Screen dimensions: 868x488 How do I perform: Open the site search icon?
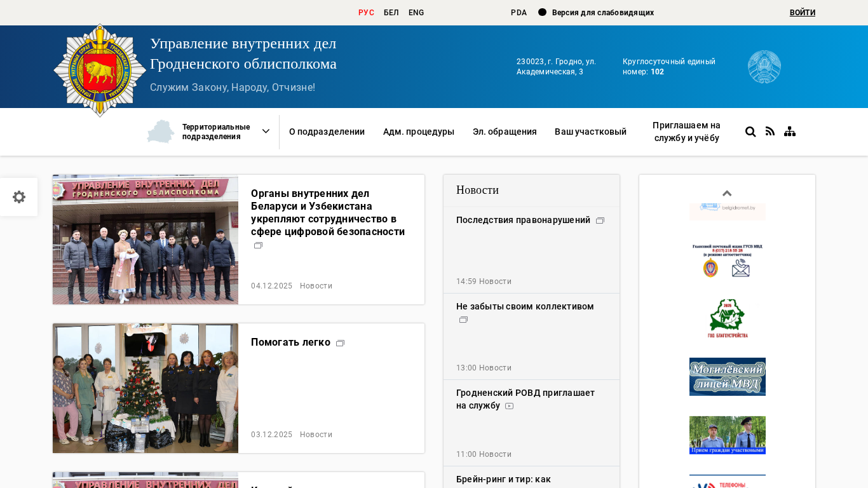pos(750,132)
